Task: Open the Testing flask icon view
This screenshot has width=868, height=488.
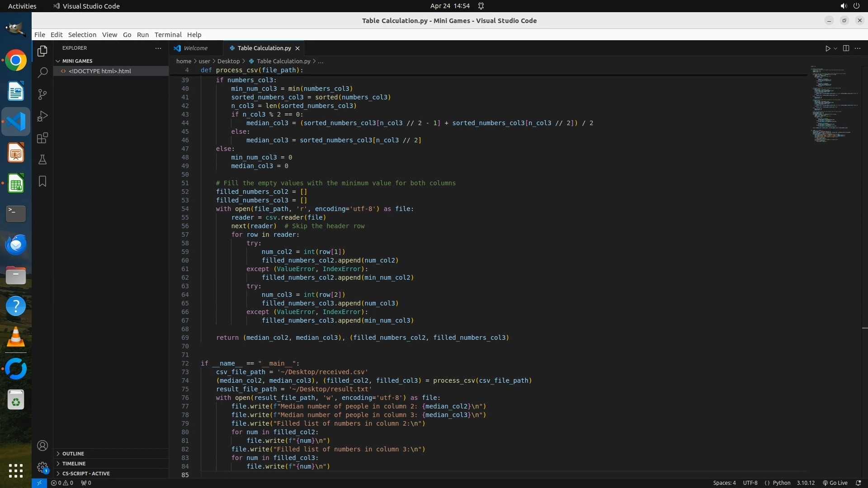Action: (x=42, y=160)
